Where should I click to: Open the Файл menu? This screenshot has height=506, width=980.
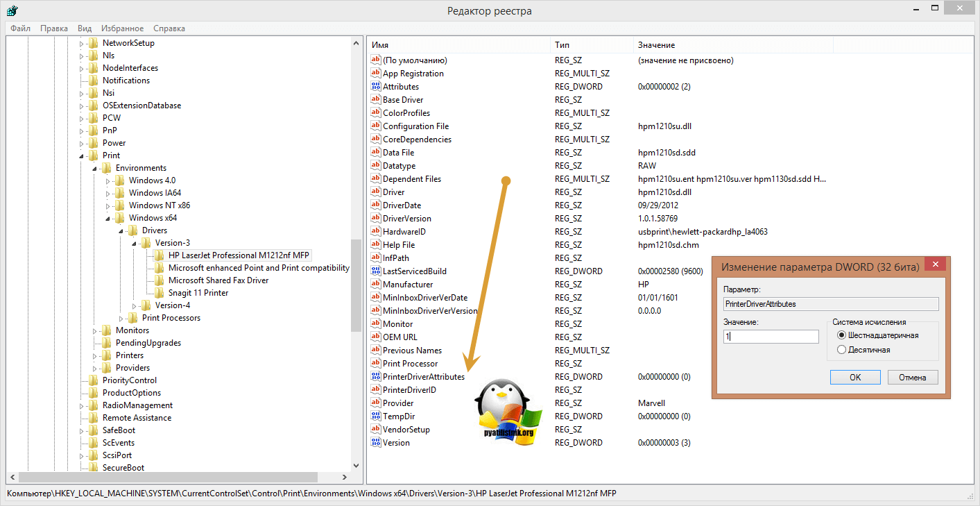pyautogui.click(x=20, y=28)
